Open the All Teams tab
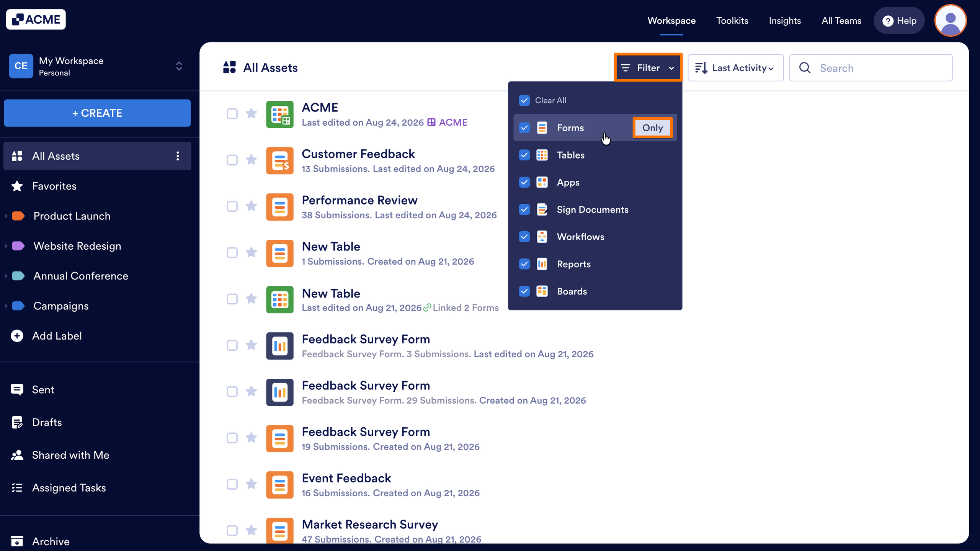The width and height of the screenshot is (980, 551). [x=841, y=21]
